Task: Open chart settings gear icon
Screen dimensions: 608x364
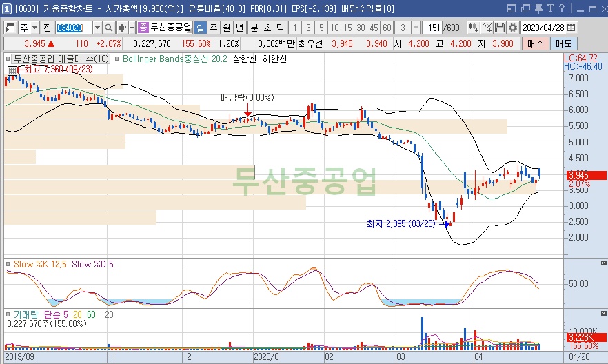Action: coord(513,28)
